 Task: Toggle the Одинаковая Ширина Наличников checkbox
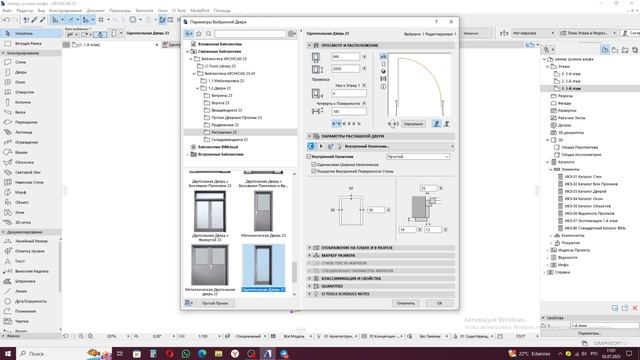[314, 164]
